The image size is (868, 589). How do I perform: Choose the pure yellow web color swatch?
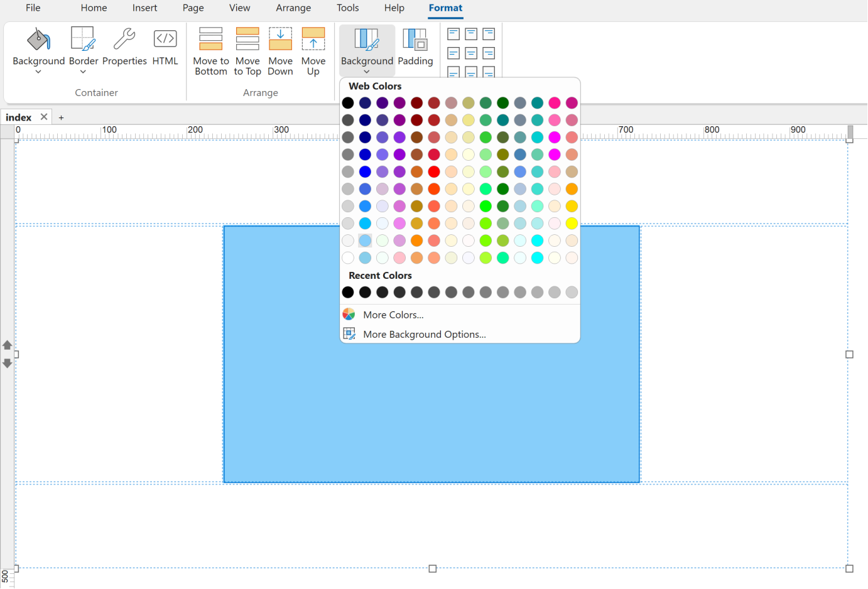click(x=572, y=224)
